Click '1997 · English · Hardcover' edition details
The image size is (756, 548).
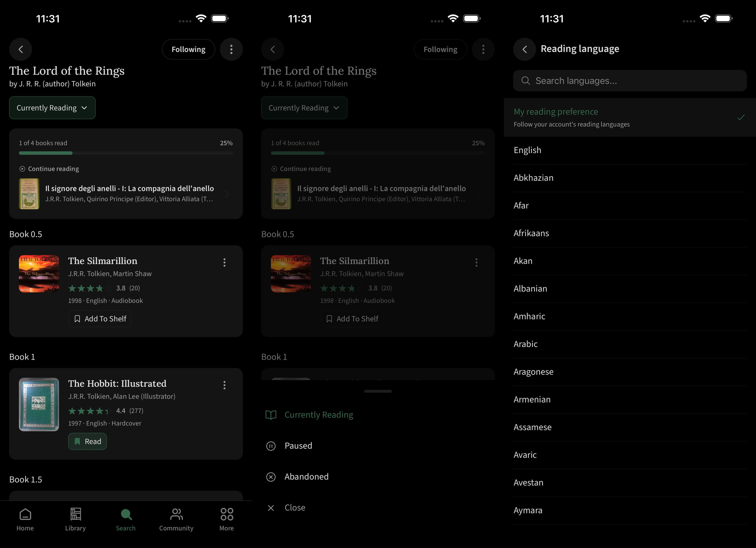(105, 423)
